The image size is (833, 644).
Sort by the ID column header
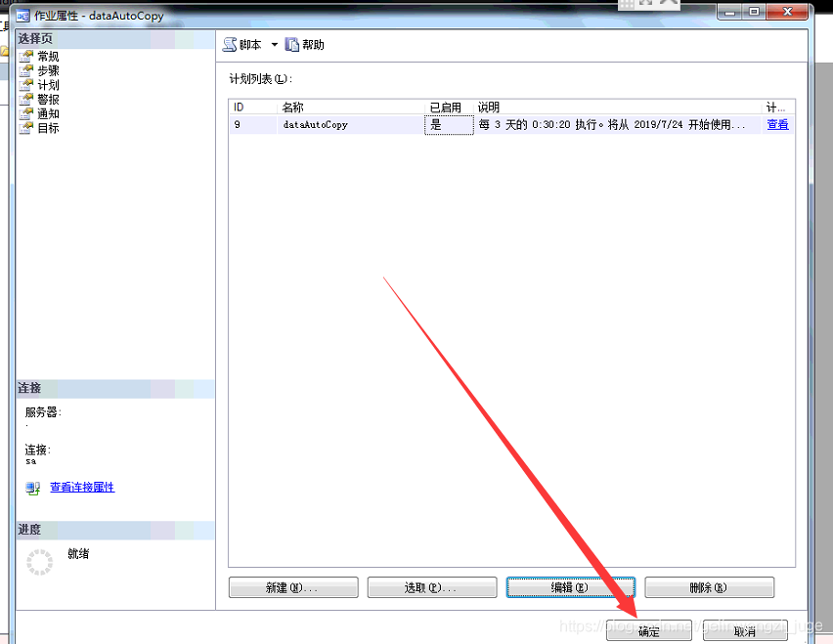[x=253, y=107]
